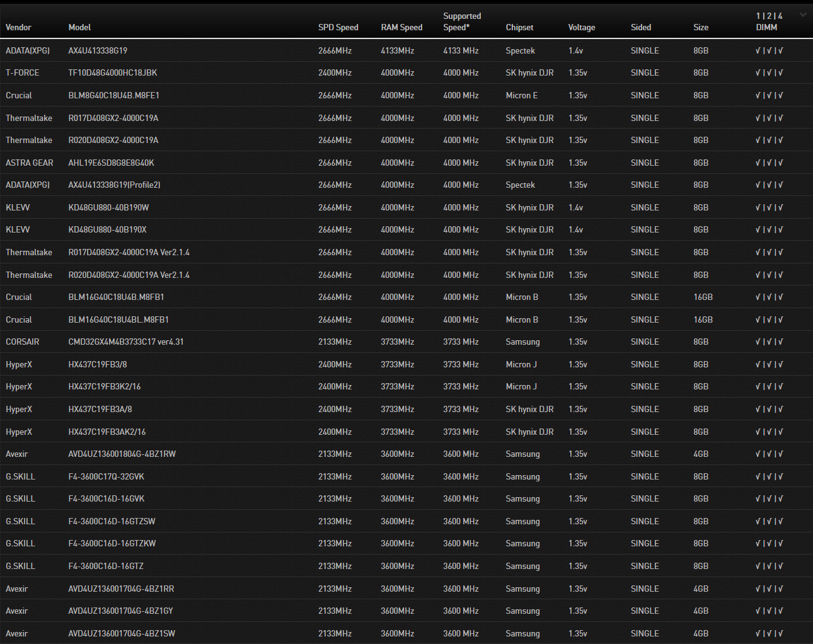Click model KD48GU880-40B190X
This screenshot has width=813, height=644.
point(108,229)
